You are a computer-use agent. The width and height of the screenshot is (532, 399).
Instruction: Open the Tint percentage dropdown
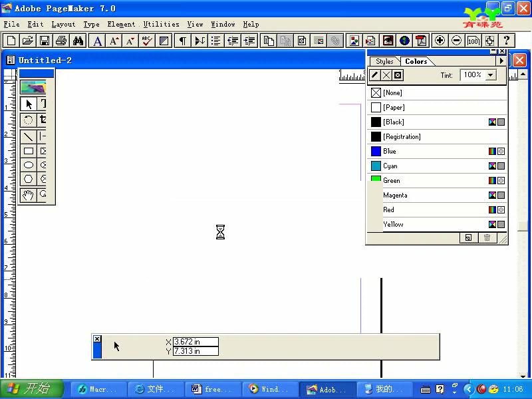click(491, 75)
